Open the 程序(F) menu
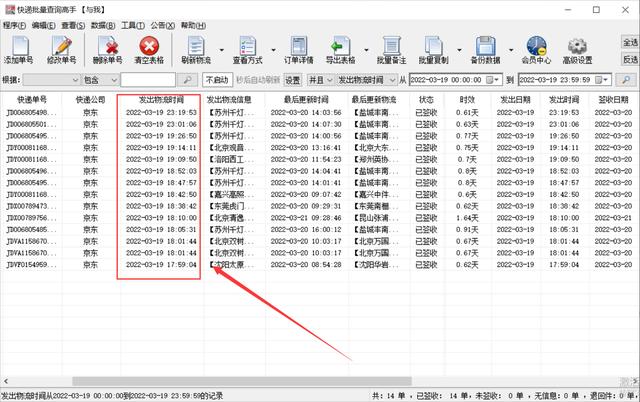Image resolution: width=640 pixels, height=402 pixels. [x=14, y=25]
